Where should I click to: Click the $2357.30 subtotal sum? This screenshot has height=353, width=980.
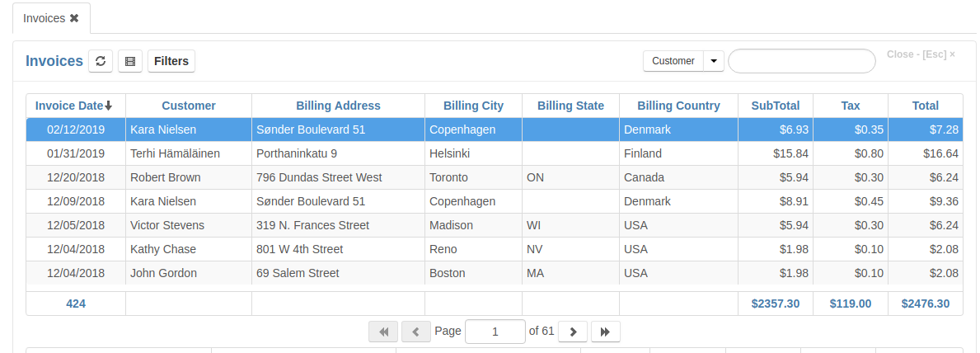775,304
